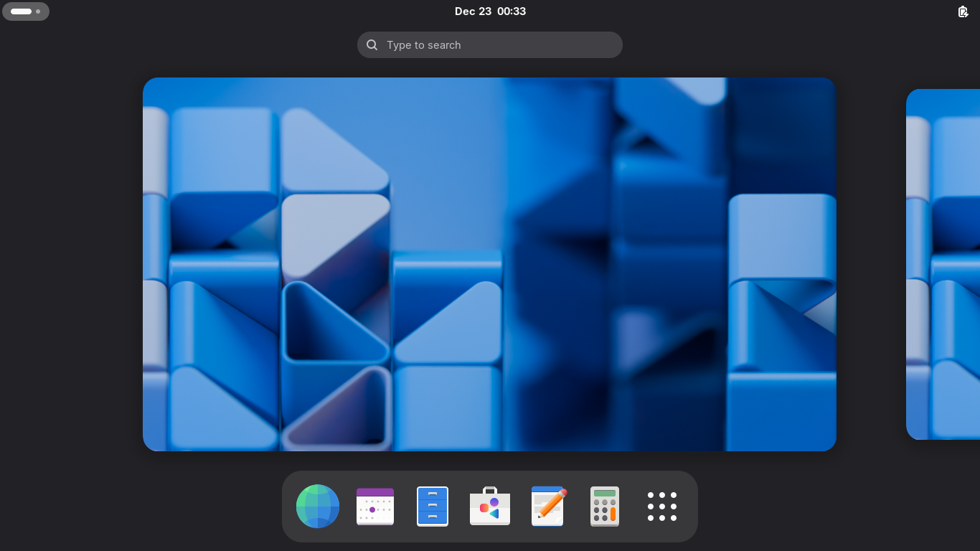Image resolution: width=980 pixels, height=551 pixels.
Task: Open notification panel via '00:33' clock
Action: click(512, 11)
